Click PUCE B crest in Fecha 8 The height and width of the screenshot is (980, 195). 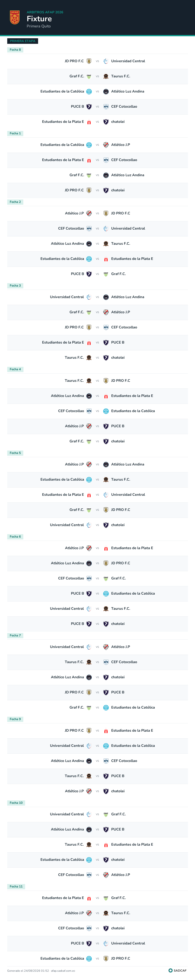[x=89, y=107]
